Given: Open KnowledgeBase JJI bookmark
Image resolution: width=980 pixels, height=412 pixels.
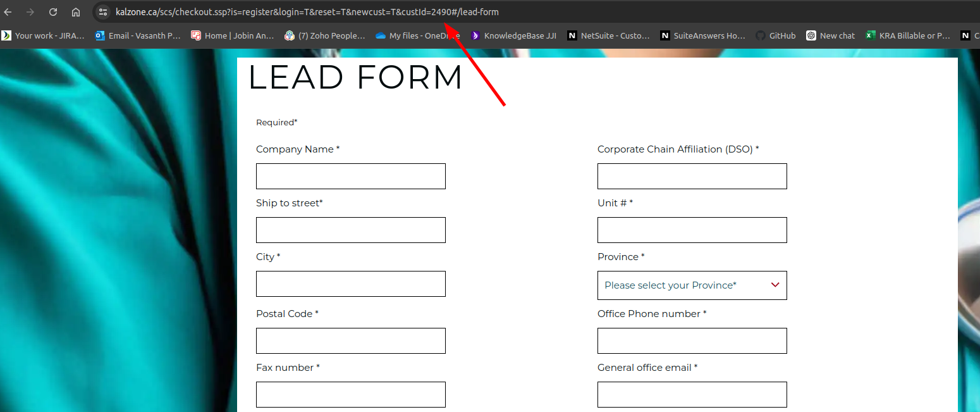Looking at the screenshot, I should [513, 36].
